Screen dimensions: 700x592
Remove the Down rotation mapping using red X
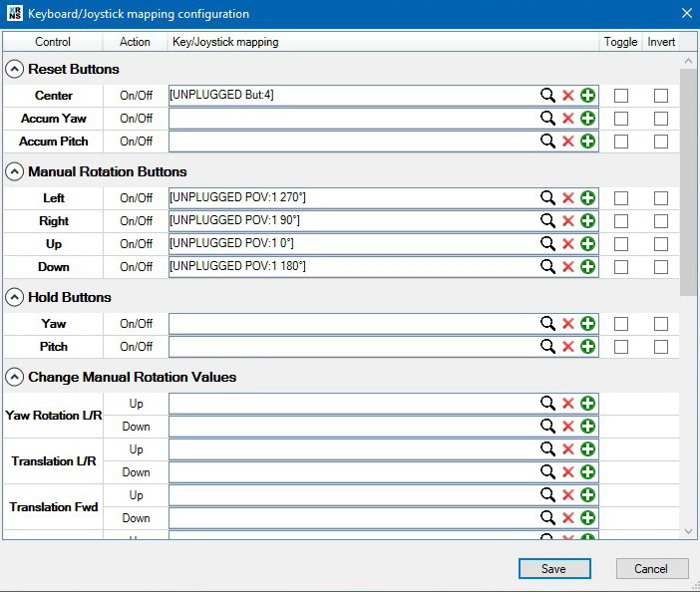(x=567, y=267)
